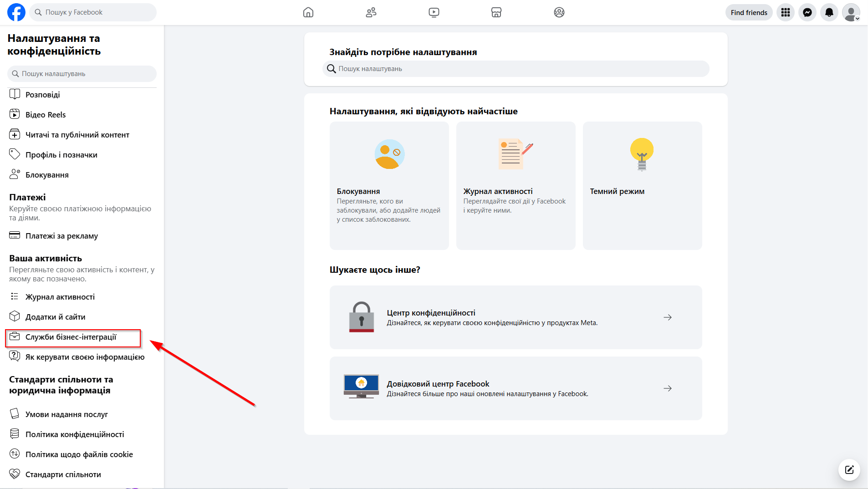The width and height of the screenshot is (868, 489).
Task: Click the Facebook logo
Action: pyautogui.click(x=16, y=12)
